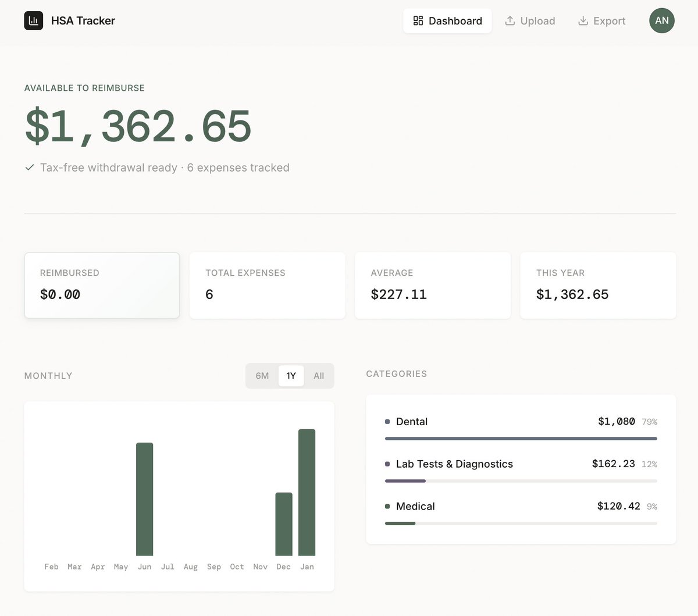Viewport: 698px width, 616px height.
Task: Click the $162.23 amount
Action: (x=614, y=464)
